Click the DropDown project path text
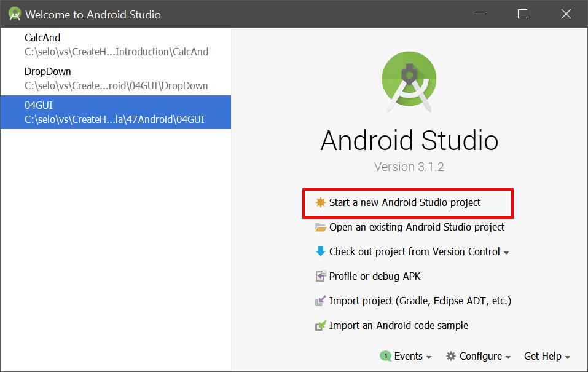The height and width of the screenshot is (372, 588). (x=116, y=85)
